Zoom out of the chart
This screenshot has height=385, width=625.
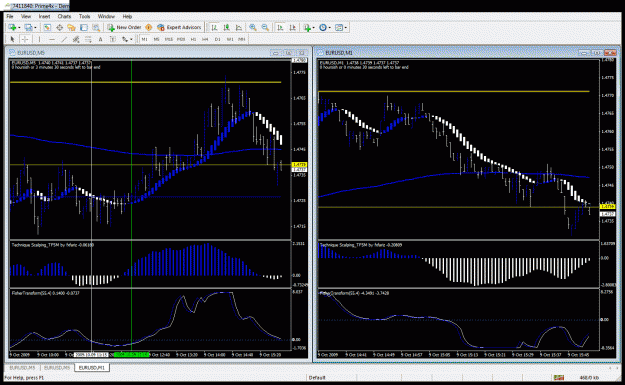[x=265, y=28]
